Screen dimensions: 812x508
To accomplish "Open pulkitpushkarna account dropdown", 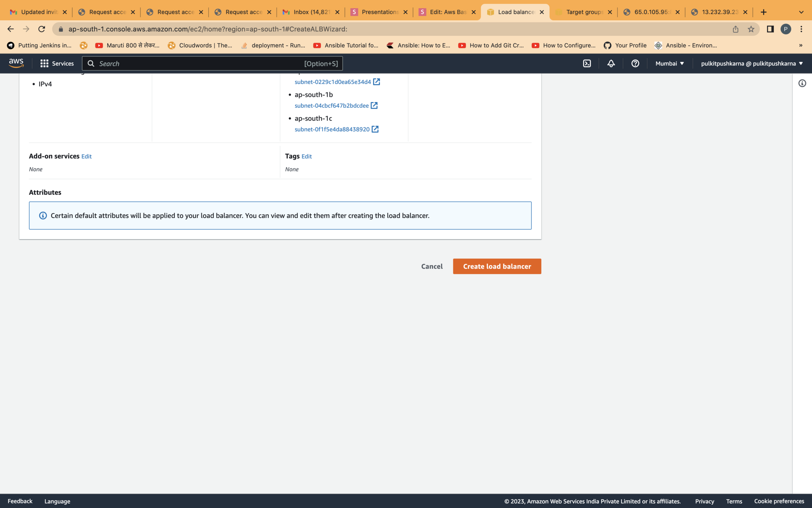I will 751,64.
